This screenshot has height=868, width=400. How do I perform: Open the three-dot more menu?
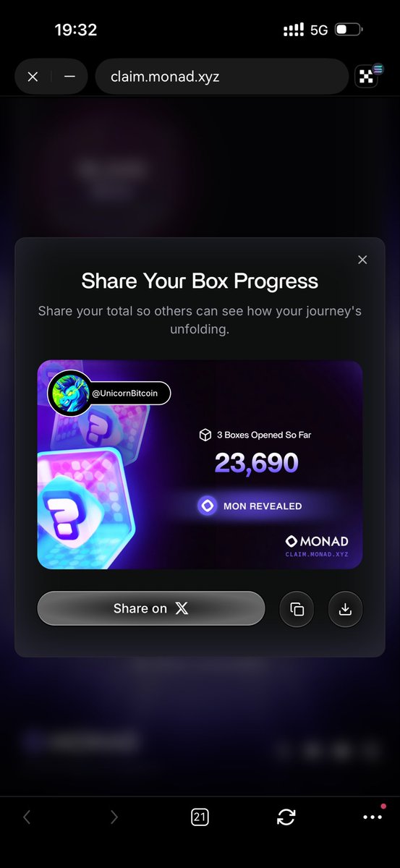pyautogui.click(x=373, y=817)
